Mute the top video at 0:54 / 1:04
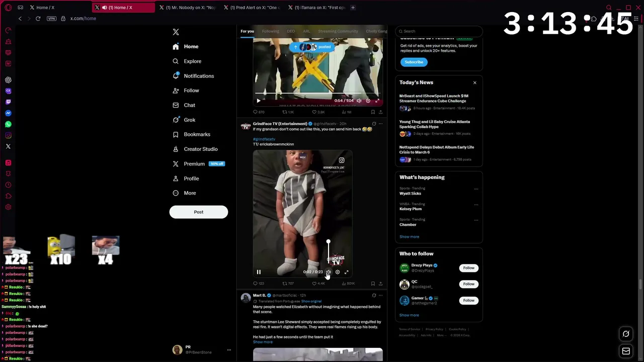The height and width of the screenshot is (362, 644). click(x=359, y=101)
